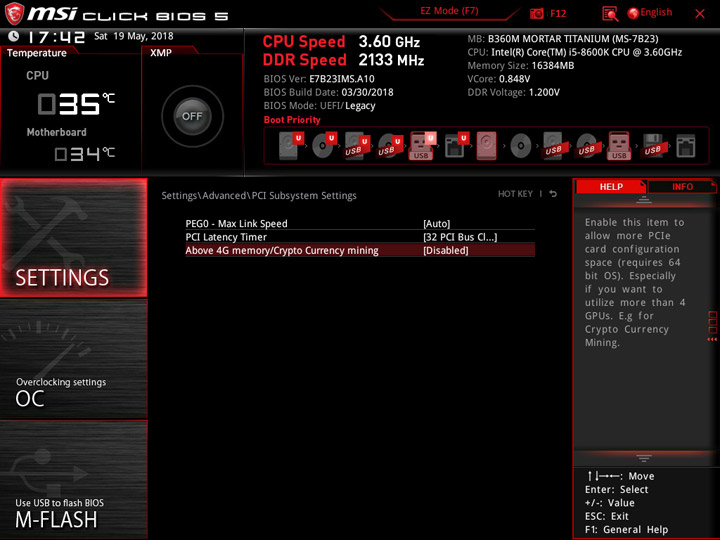Image resolution: width=720 pixels, height=540 pixels.
Task: Click the CPU Speed 3.60 GHz value
Action: [389, 42]
